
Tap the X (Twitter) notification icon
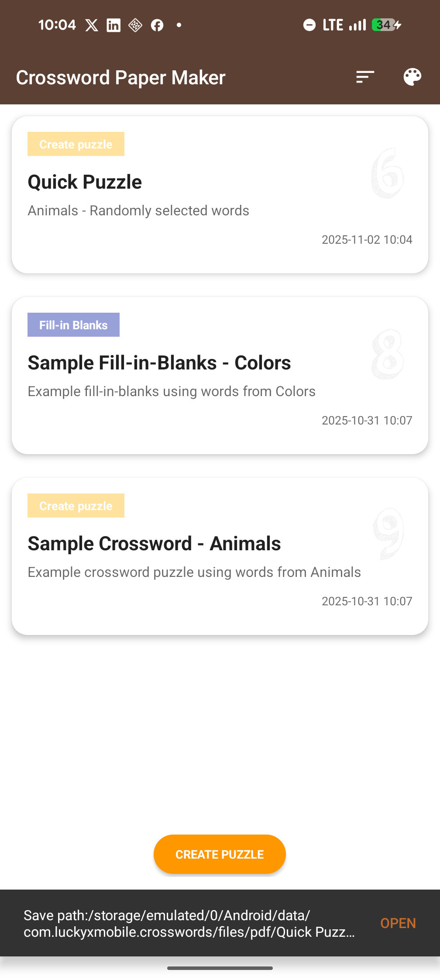(x=92, y=25)
